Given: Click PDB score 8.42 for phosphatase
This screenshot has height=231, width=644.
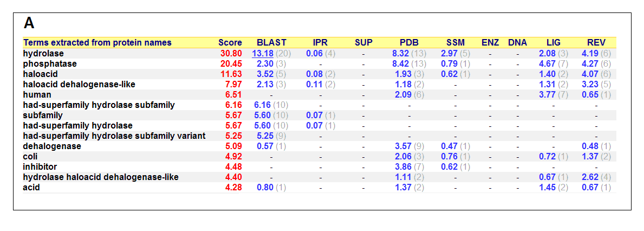Looking at the screenshot, I should click(401, 63).
